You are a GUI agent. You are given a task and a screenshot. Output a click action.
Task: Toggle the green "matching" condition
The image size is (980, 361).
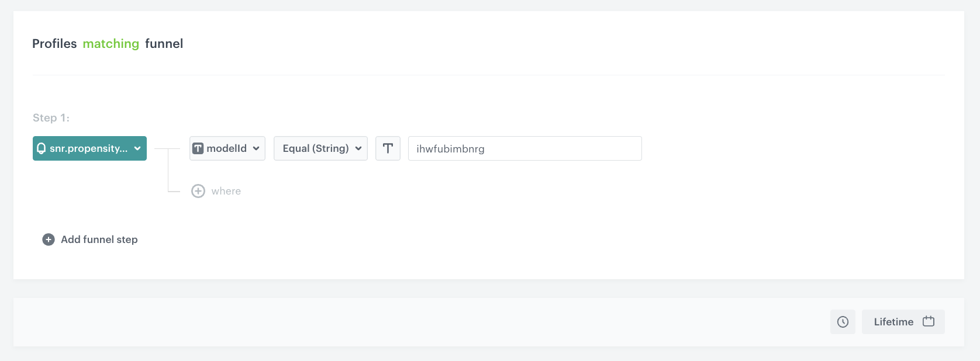pyautogui.click(x=111, y=44)
